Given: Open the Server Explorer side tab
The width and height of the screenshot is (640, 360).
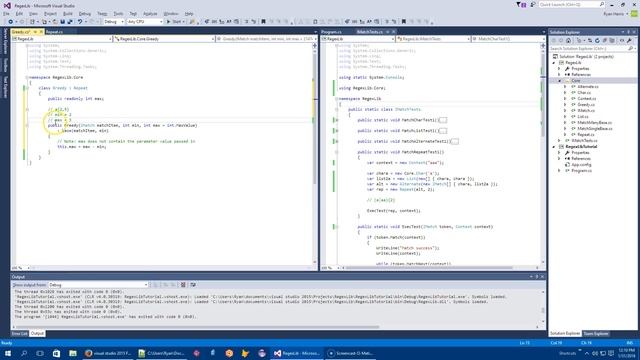Looking at the screenshot, I should [5, 41].
